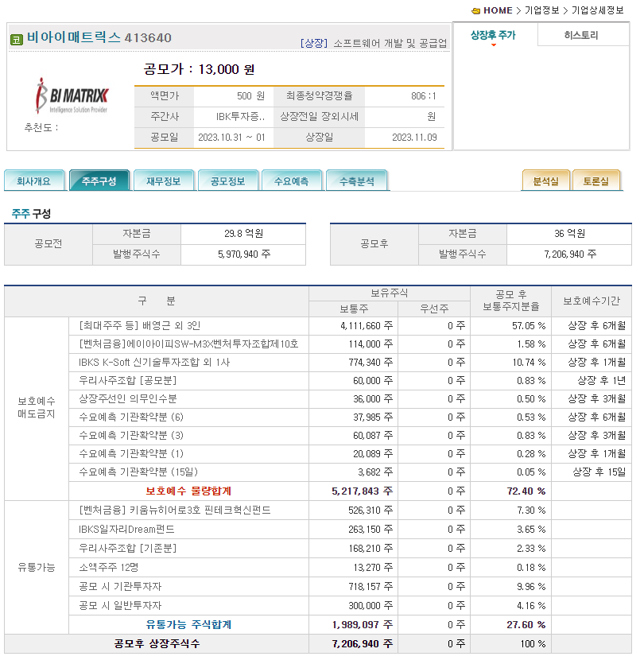Image resolution: width=644 pixels, height=664 pixels.
Task: Open the 수측분석 tab
Action: [356, 181]
